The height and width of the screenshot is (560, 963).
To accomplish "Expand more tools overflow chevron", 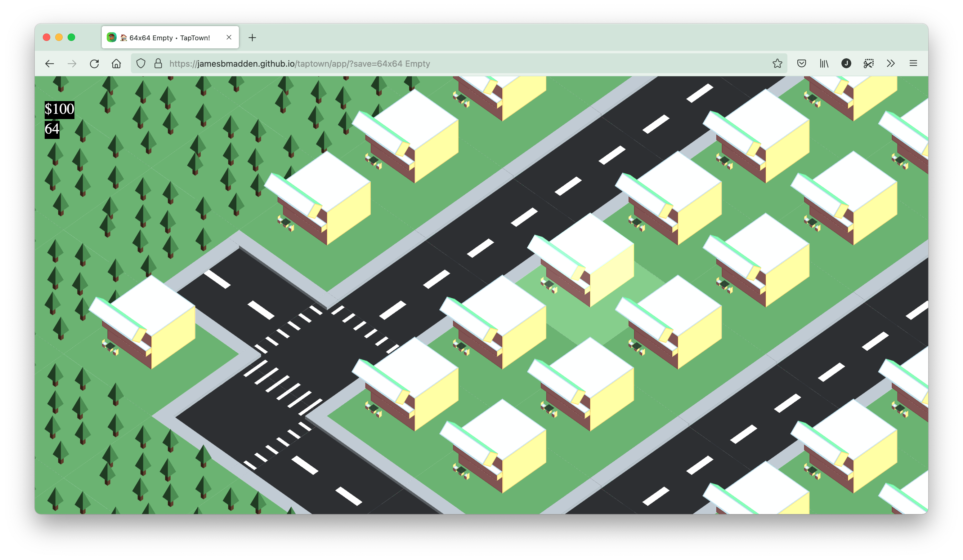I will (x=891, y=63).
